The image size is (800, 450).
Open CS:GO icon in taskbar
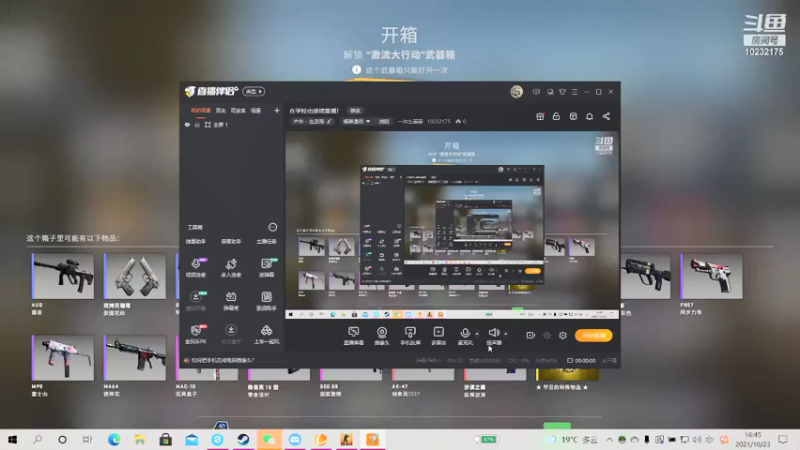(x=346, y=439)
